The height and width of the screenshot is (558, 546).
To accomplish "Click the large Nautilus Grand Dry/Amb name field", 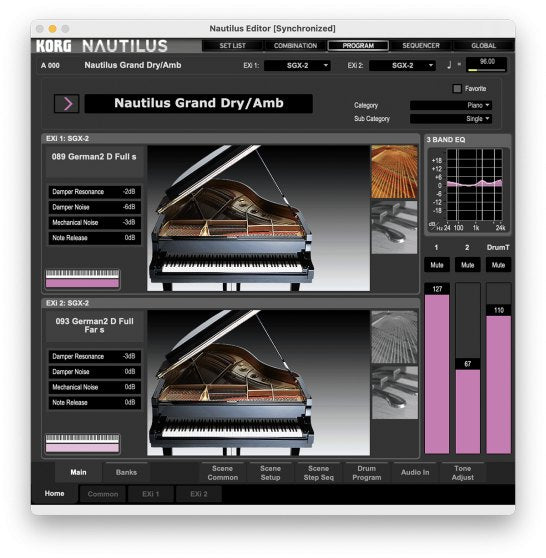I will tap(199, 103).
